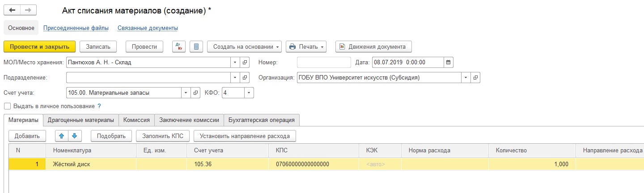Click into the Номер input field
The width and height of the screenshot is (644, 193).
click(x=324, y=62)
